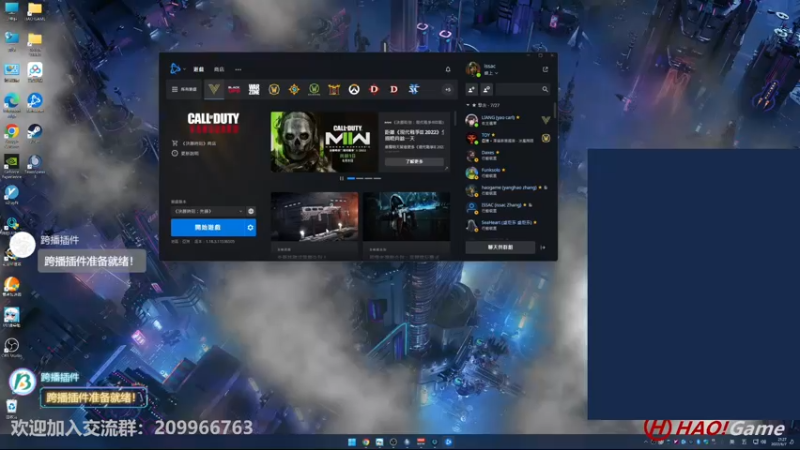Open the weapon news thumbnail card
Viewport: 800px width, 450px height.
[x=314, y=216]
